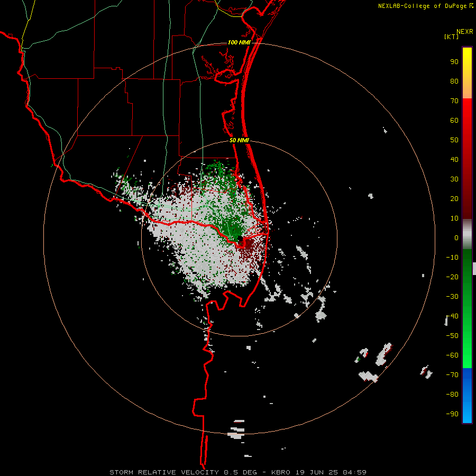
Task: Click the 20 value on velocity scale
Action: coord(454,198)
